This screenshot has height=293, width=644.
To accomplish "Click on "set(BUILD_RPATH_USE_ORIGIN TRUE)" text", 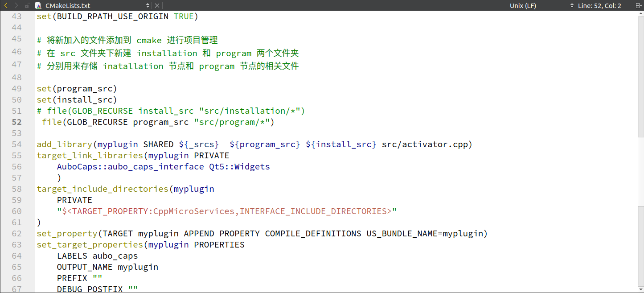I will pyautogui.click(x=117, y=17).
